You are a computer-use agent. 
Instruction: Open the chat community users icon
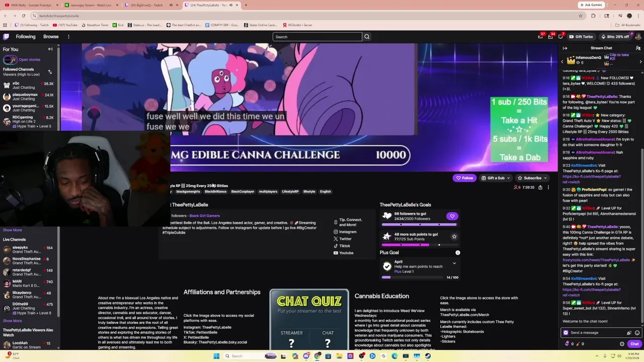pos(638,48)
